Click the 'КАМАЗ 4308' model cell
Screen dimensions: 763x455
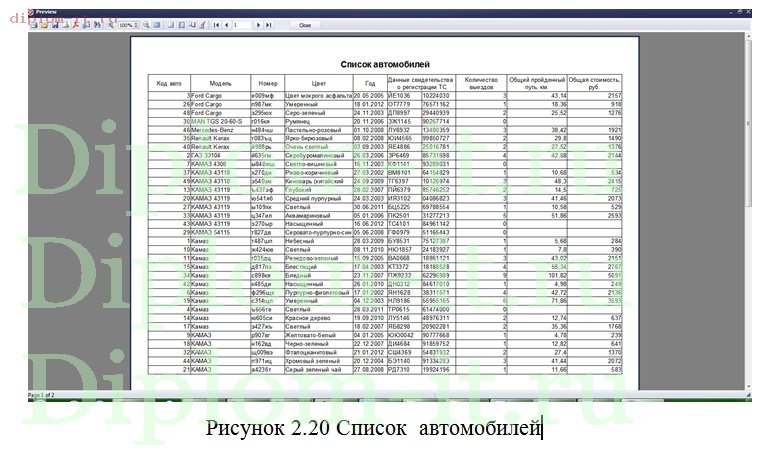(x=220, y=164)
